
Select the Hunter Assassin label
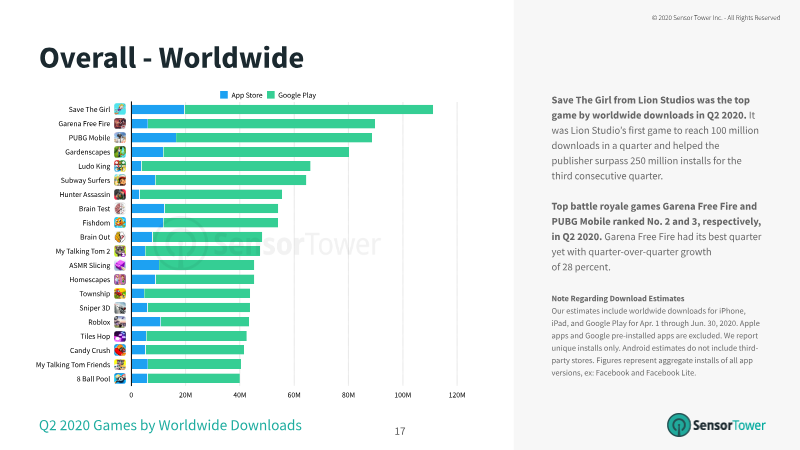pyautogui.click(x=85, y=194)
